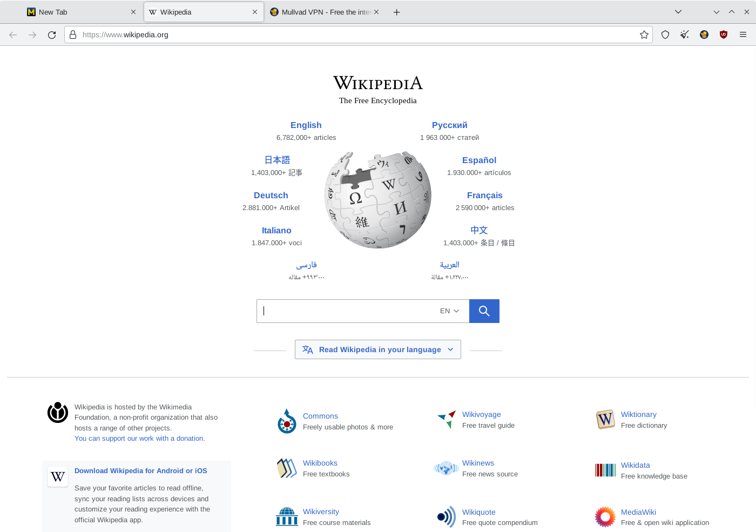This screenshot has height=532, width=756.
Task: Open the list all tabs dropdown
Action: pyautogui.click(x=678, y=12)
